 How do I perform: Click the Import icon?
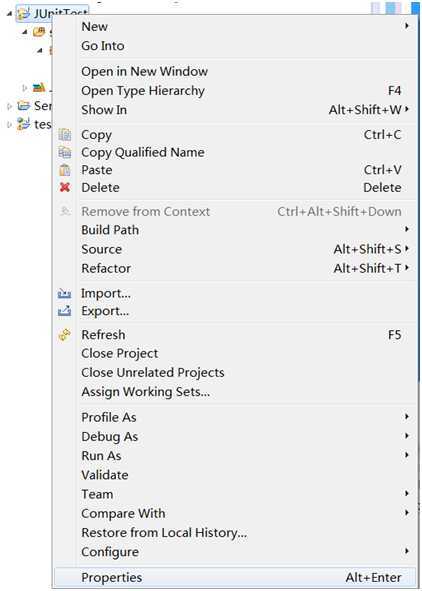[x=64, y=293]
